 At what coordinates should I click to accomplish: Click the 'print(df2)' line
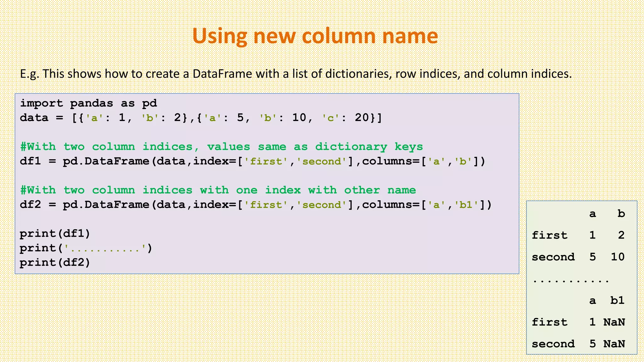pyautogui.click(x=55, y=262)
